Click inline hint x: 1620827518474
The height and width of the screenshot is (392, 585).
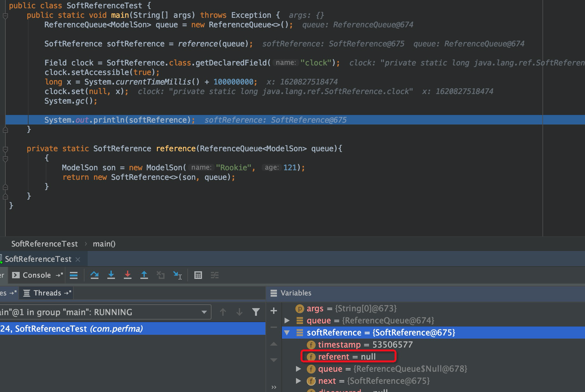(x=302, y=82)
